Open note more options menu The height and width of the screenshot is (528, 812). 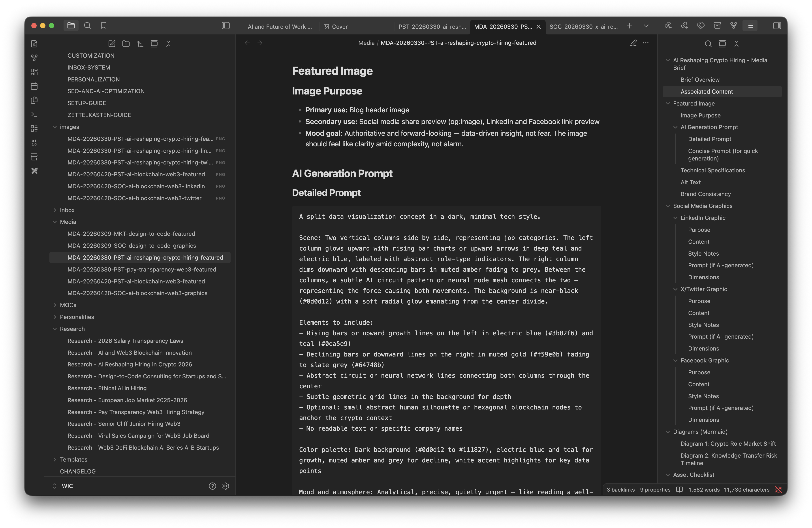tap(646, 43)
